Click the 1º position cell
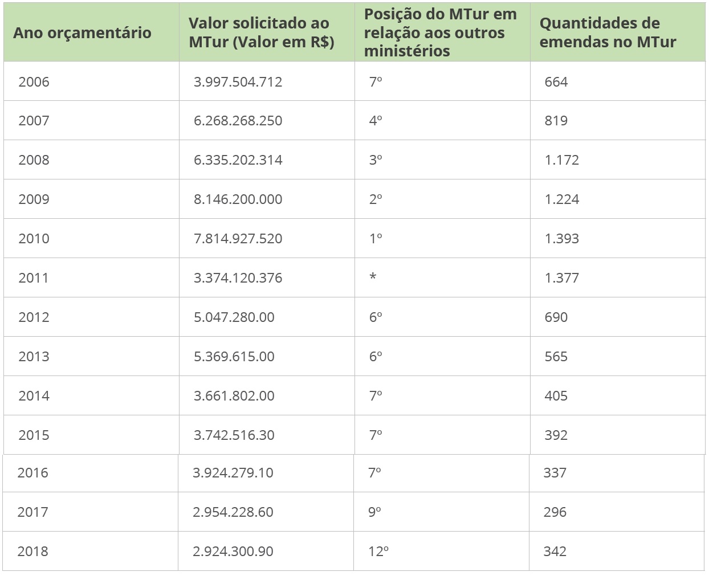This screenshot has height=588, width=709. click(375, 239)
